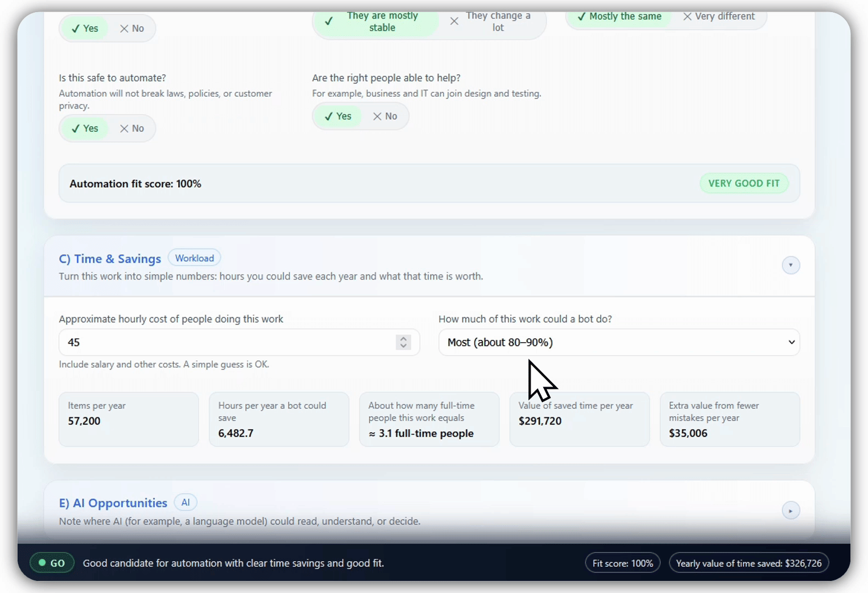The height and width of the screenshot is (593, 868).
Task: Click the VERY GOOD FIT badge
Action: (x=743, y=183)
